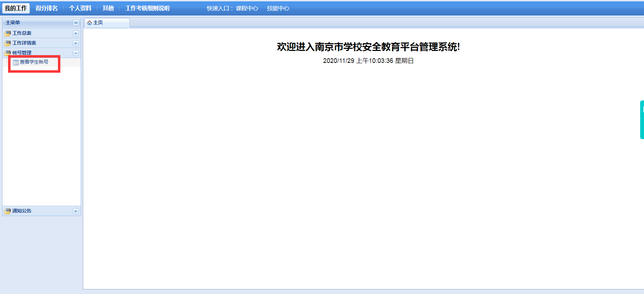Go to 课程中心 quick link
Image resolution: width=644 pixels, height=294 pixels.
pos(247,8)
